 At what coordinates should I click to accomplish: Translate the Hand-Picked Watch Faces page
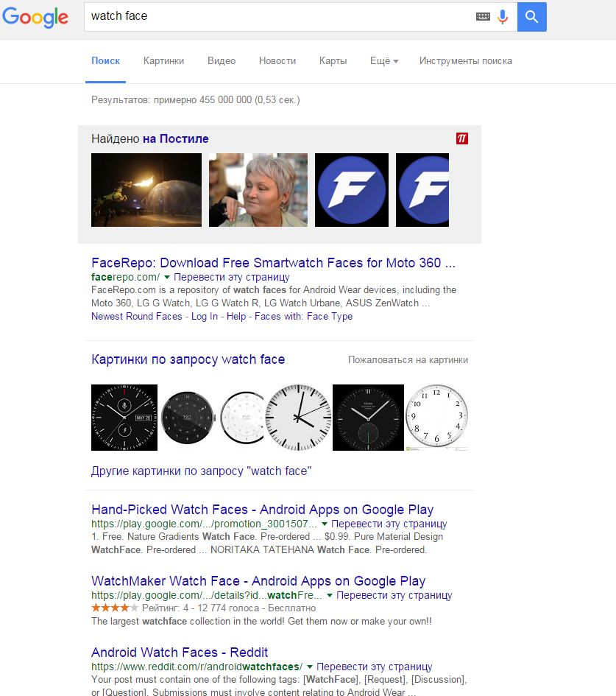coord(389,524)
